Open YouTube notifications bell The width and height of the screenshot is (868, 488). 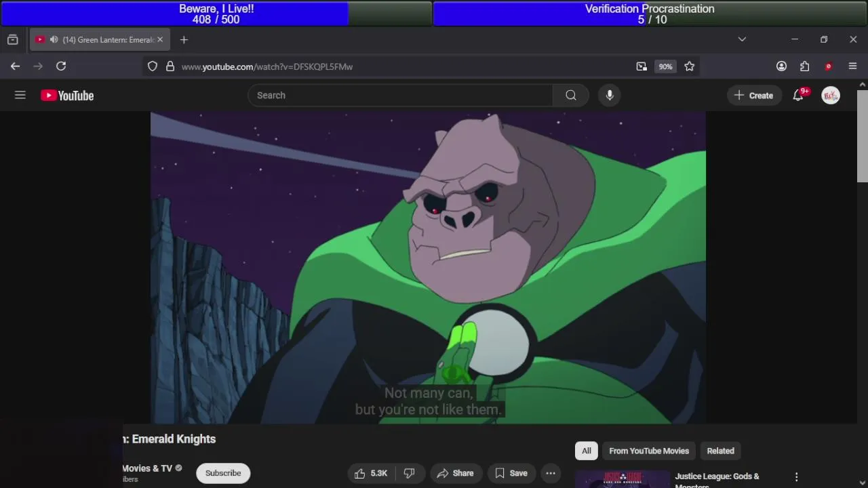pyautogui.click(x=798, y=96)
